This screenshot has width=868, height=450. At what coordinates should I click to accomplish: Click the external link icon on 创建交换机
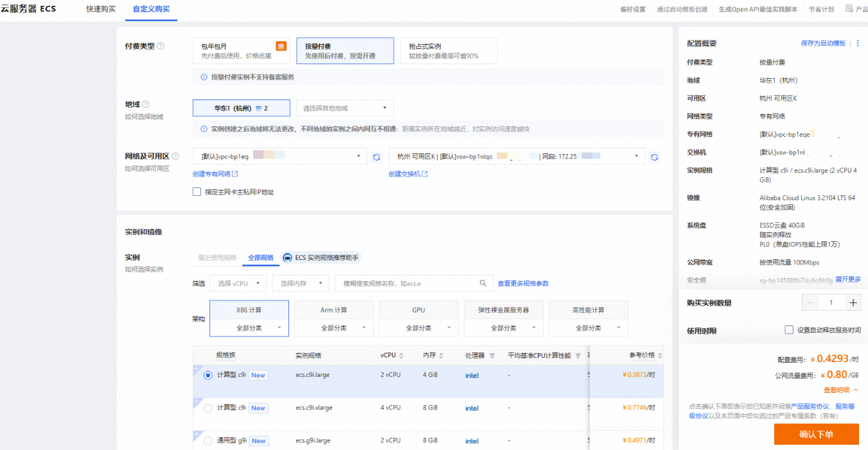pyautogui.click(x=425, y=174)
